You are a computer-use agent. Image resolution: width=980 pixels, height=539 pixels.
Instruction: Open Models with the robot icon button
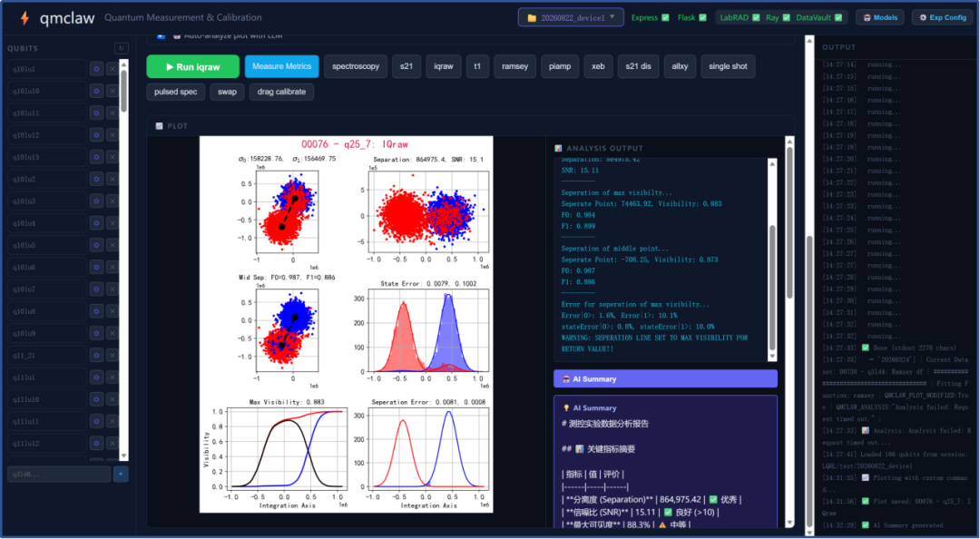(x=880, y=17)
